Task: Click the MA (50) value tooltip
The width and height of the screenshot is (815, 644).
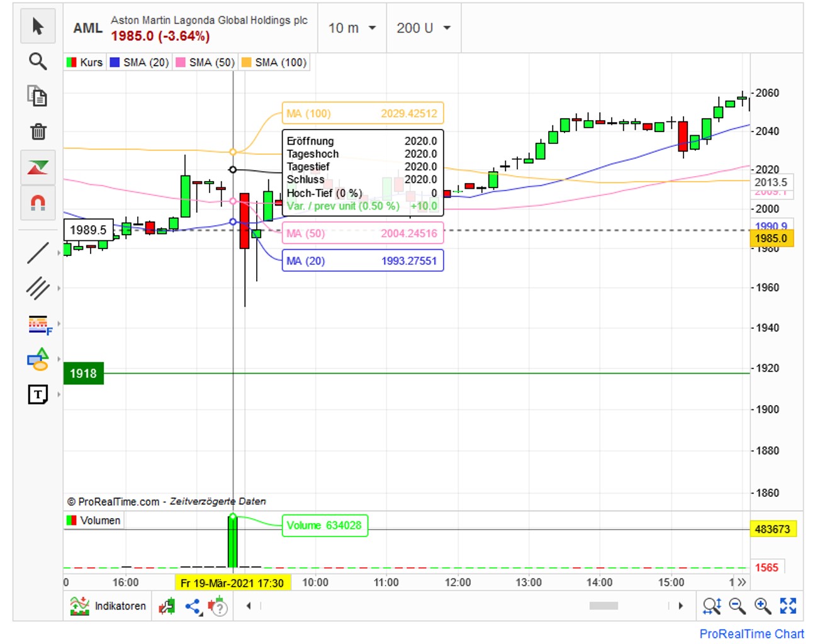Action: 363,233
